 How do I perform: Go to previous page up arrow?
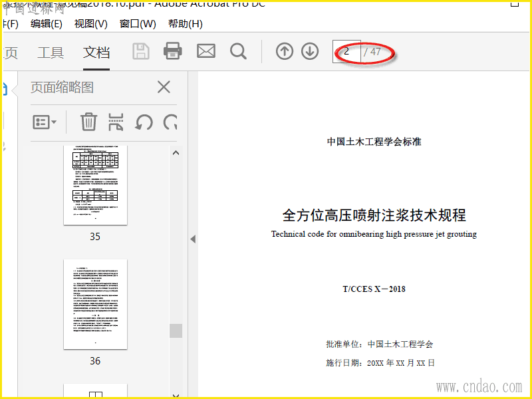pyautogui.click(x=285, y=52)
